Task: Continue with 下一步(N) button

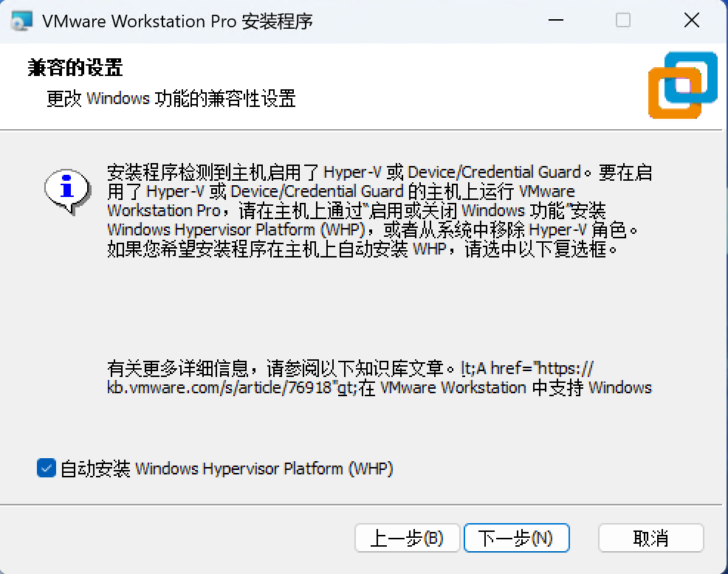Action: click(517, 539)
